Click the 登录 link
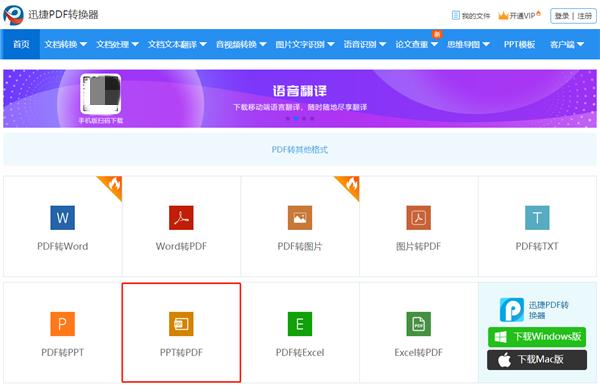Viewport: 600px width, 387px height. tap(562, 16)
